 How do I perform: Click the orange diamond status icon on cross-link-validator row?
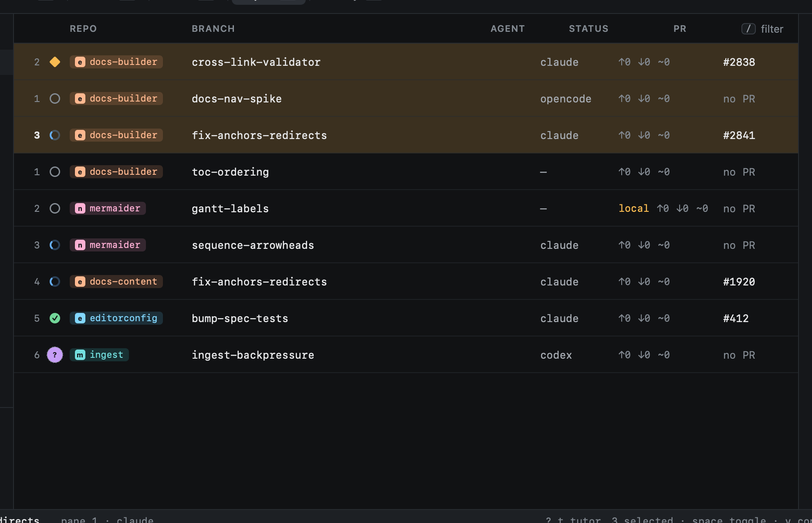pos(55,62)
